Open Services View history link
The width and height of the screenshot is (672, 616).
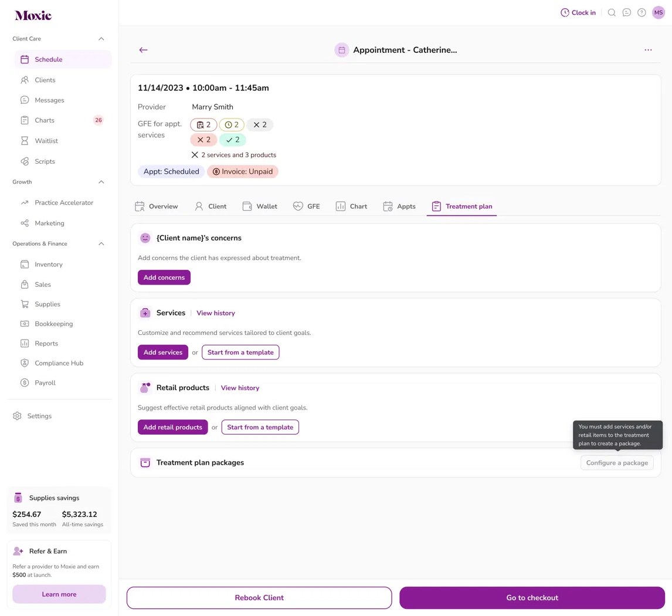pyautogui.click(x=216, y=313)
